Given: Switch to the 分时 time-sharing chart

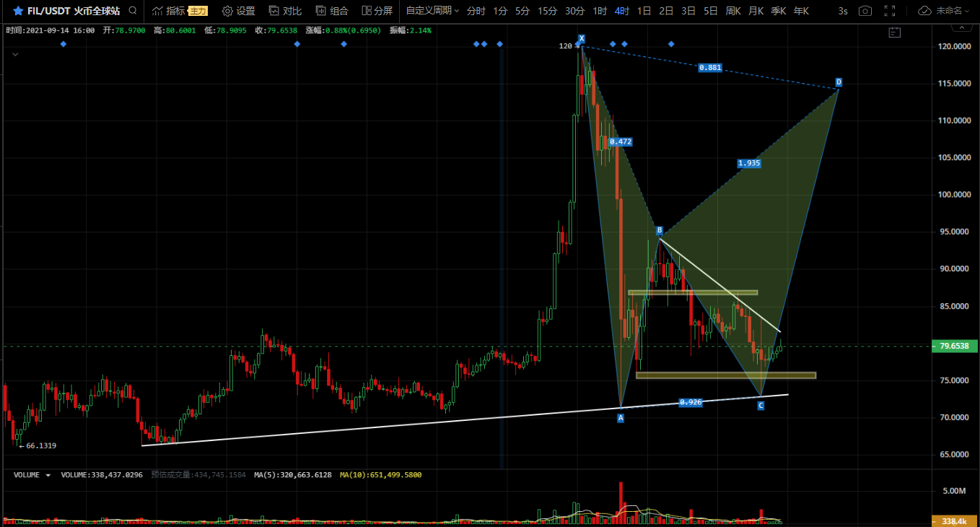Looking at the screenshot, I should click(476, 11).
